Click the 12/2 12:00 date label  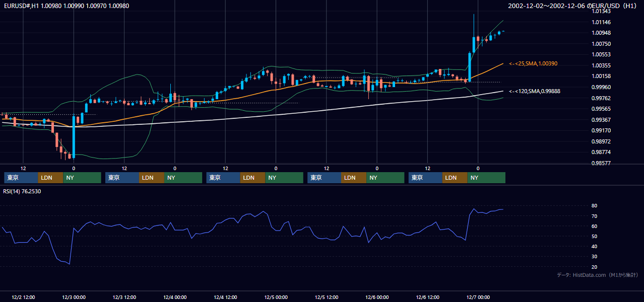point(23,297)
